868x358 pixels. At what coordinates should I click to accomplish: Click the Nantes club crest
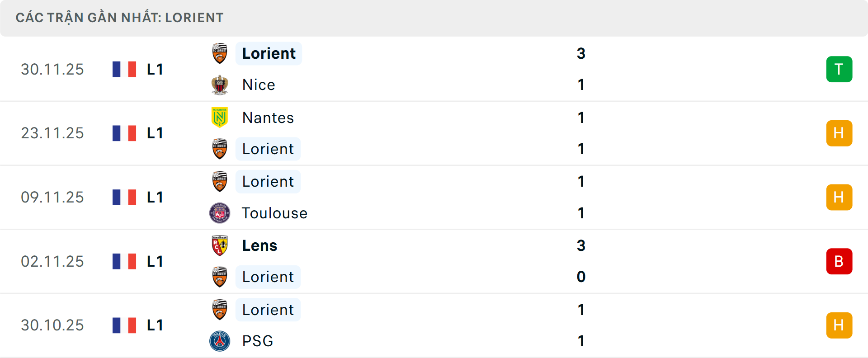220,118
